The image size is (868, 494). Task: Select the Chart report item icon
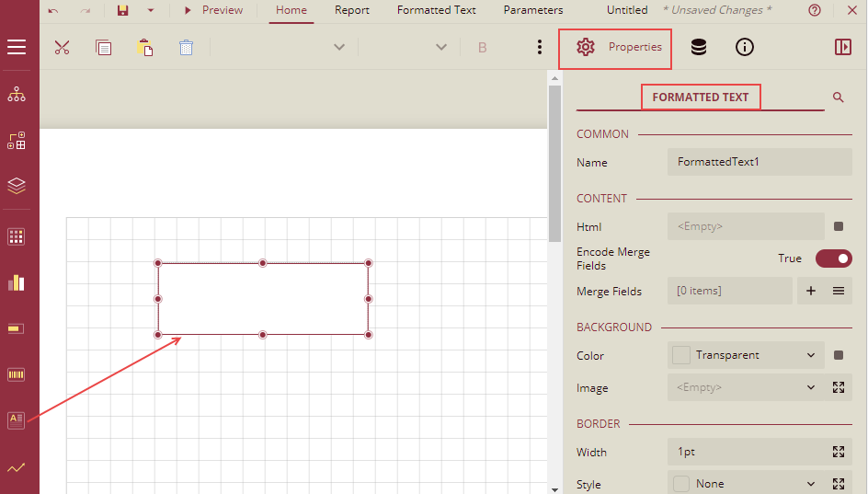(17, 283)
